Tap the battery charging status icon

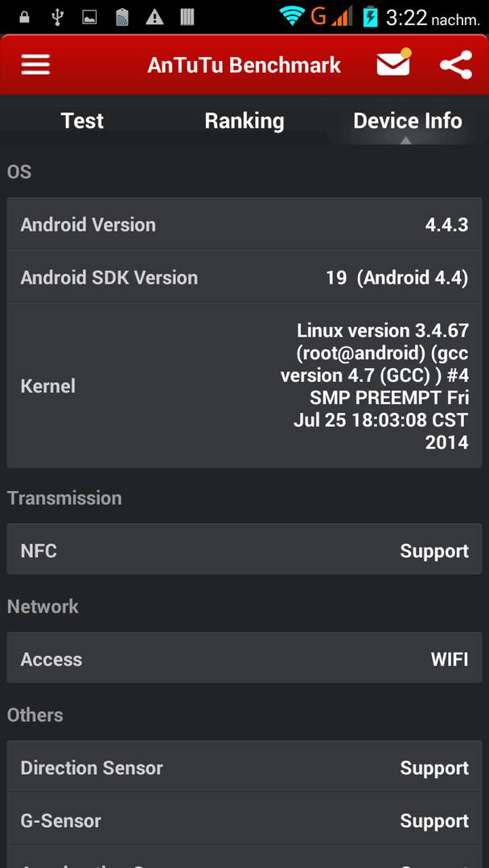370,17
